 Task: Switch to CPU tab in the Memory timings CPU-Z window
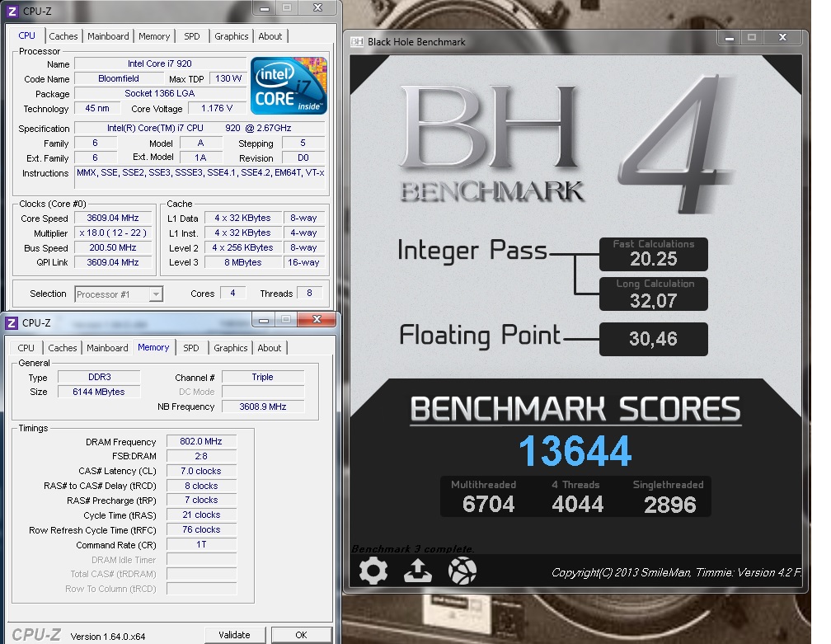click(26, 348)
